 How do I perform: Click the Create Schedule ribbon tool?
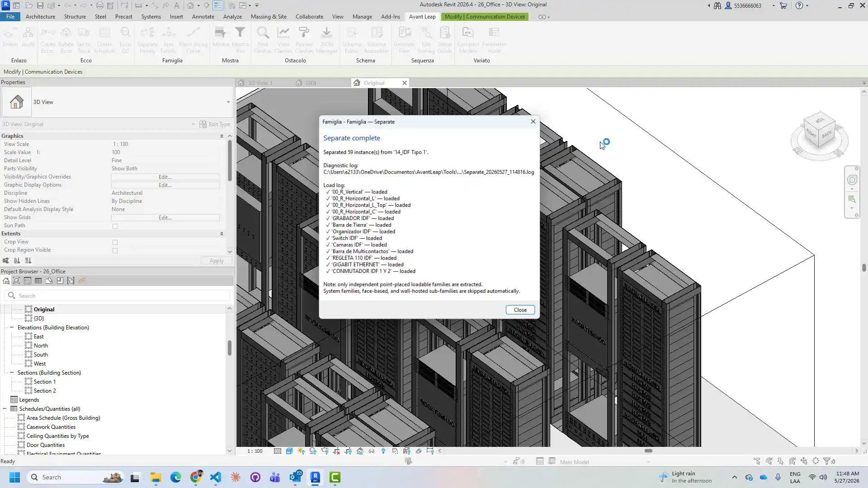click(104, 40)
